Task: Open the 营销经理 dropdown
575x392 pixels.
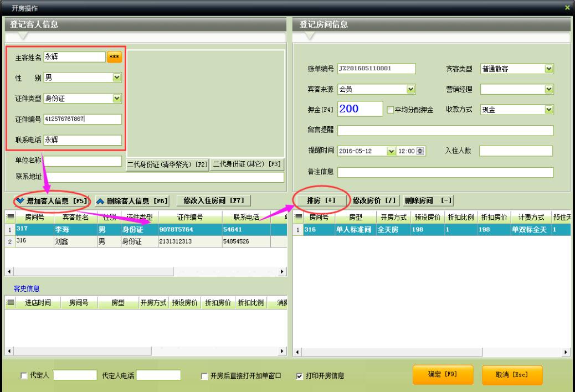Action: point(548,89)
